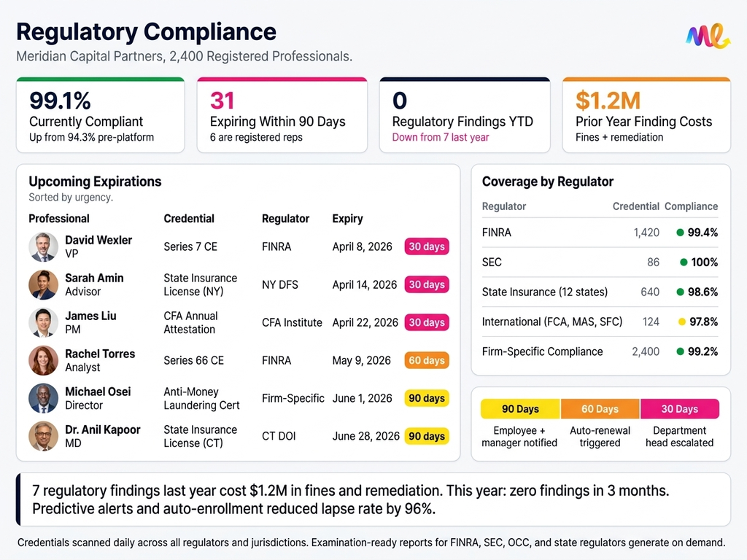Click the Regulatory Findings YTD card
747x560 pixels.
pos(464,115)
